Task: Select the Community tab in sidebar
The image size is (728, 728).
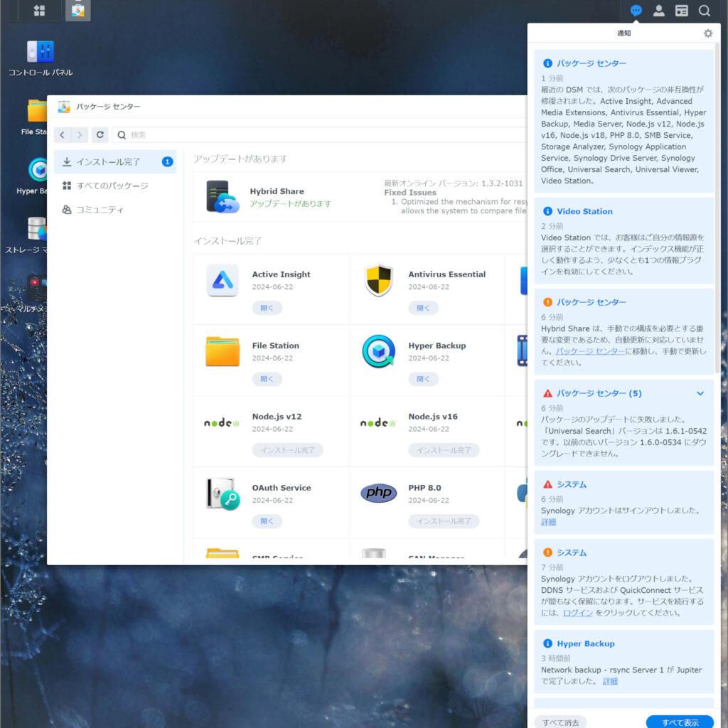Action: (115, 210)
